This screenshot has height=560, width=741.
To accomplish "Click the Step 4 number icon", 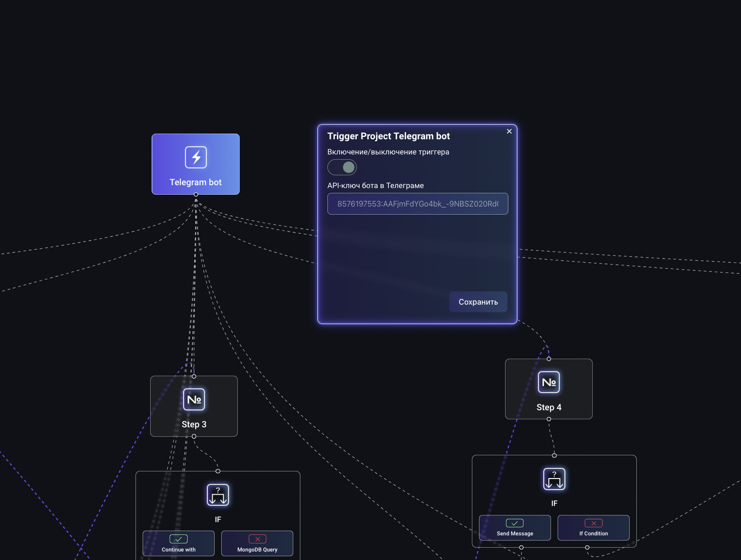I will 549,382.
